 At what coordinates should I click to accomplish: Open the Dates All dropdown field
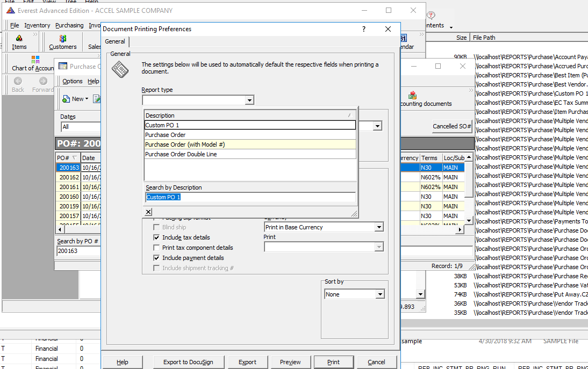point(81,127)
